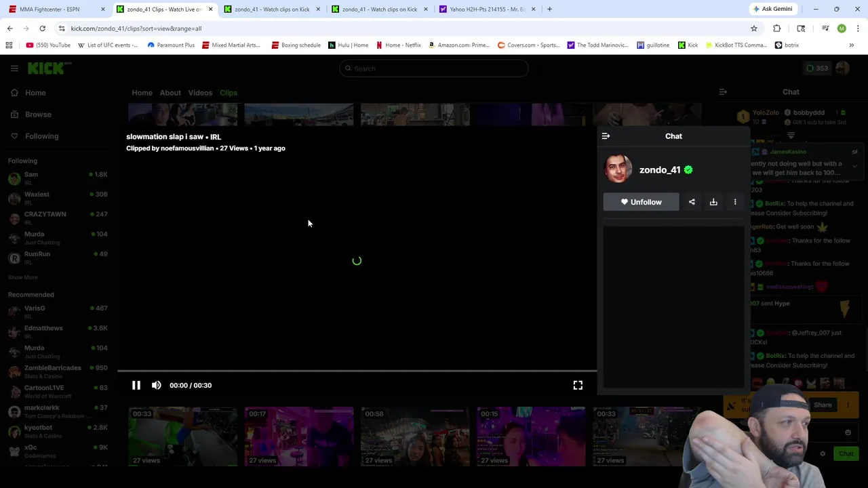This screenshot has height=488, width=868.
Task: Open marckclarkk recommended channel
Action: click(58, 411)
